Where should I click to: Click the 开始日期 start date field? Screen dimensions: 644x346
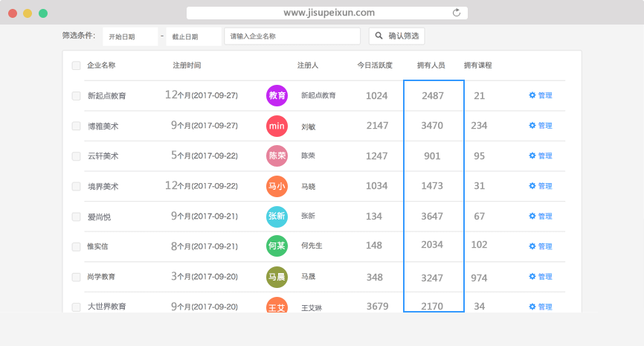130,36
